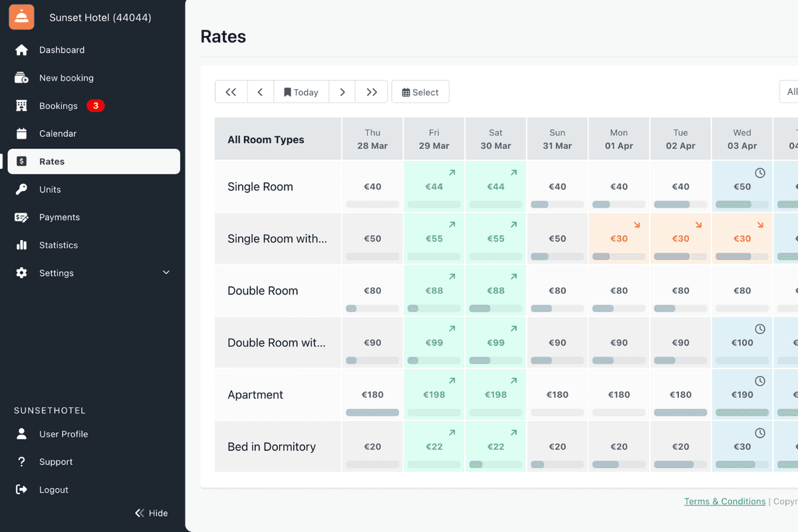Click the New booking bed icon
This screenshot has width=798, height=532.
[x=21, y=78]
